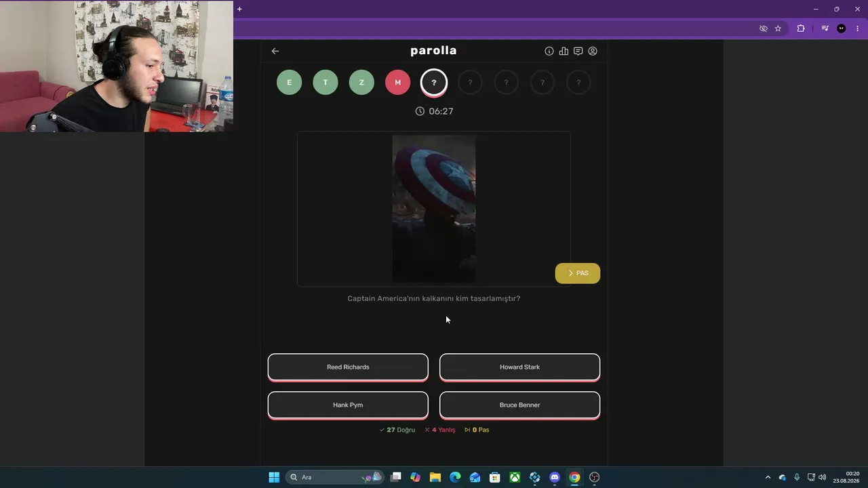Open the user profile icon in parolla
The width and height of the screenshot is (868, 488).
click(x=593, y=51)
